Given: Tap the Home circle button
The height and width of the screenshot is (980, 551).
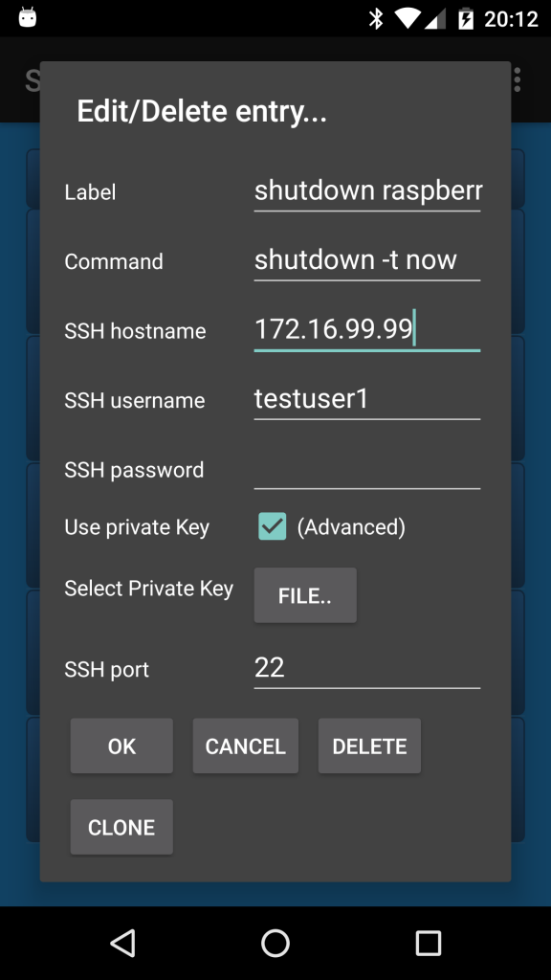Looking at the screenshot, I should pyautogui.click(x=275, y=943).
